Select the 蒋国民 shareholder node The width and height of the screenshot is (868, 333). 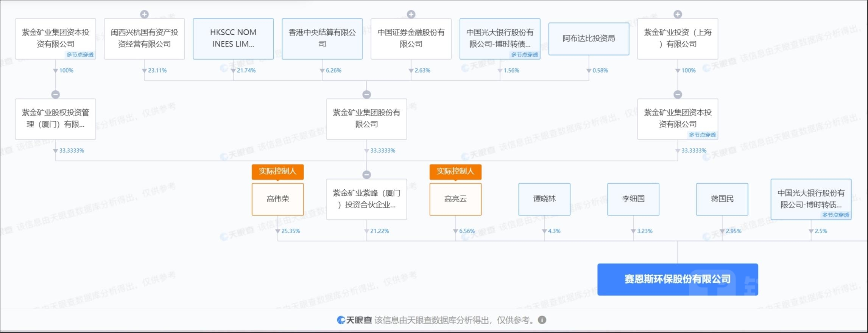point(722,199)
